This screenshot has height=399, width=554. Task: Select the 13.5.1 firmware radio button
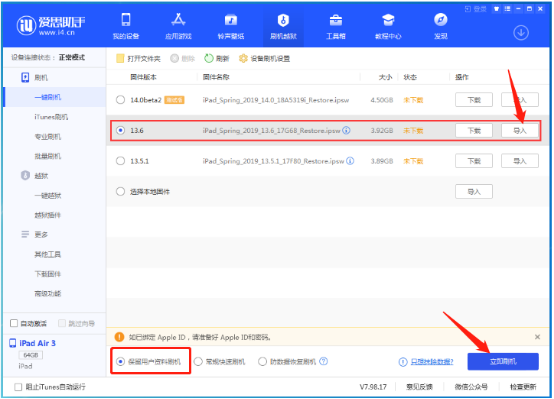click(x=120, y=161)
